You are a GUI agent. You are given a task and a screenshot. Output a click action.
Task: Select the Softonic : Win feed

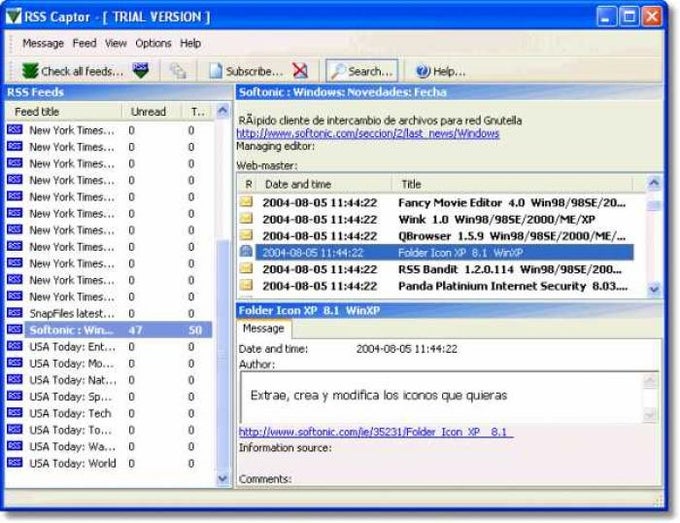tap(109, 330)
